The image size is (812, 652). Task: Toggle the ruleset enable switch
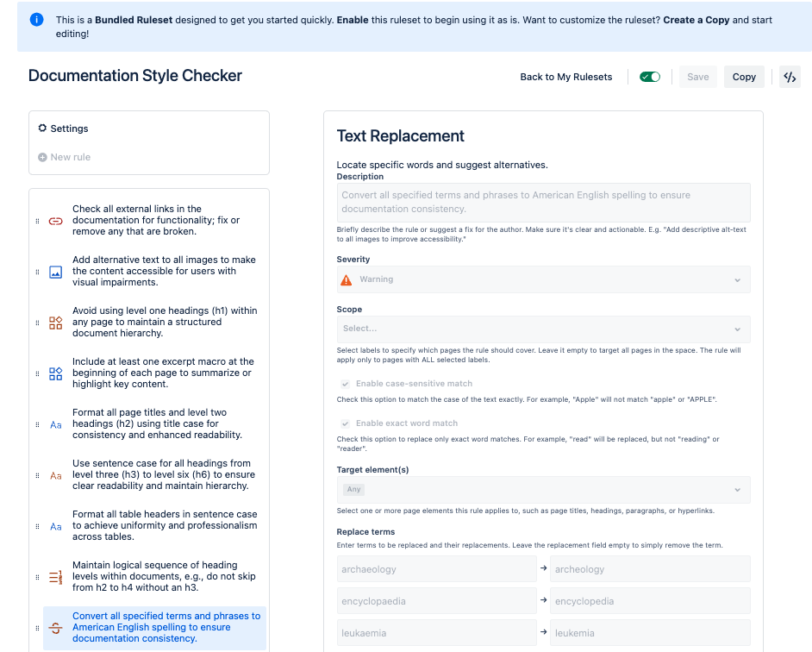pos(650,77)
